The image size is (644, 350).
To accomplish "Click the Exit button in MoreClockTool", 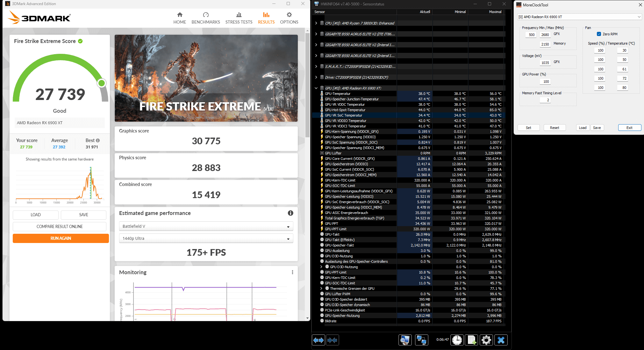I will [629, 128].
